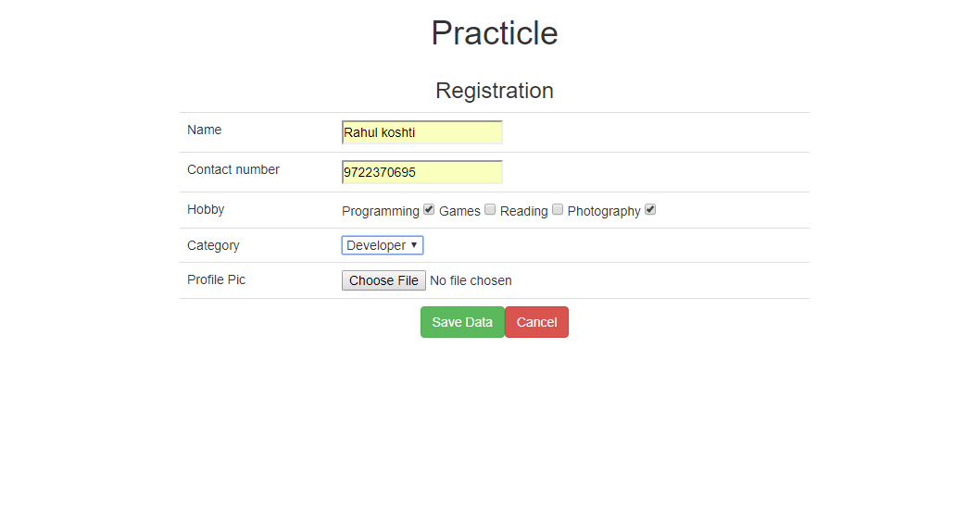
Task: Click the Contact number label
Action: click(x=233, y=170)
